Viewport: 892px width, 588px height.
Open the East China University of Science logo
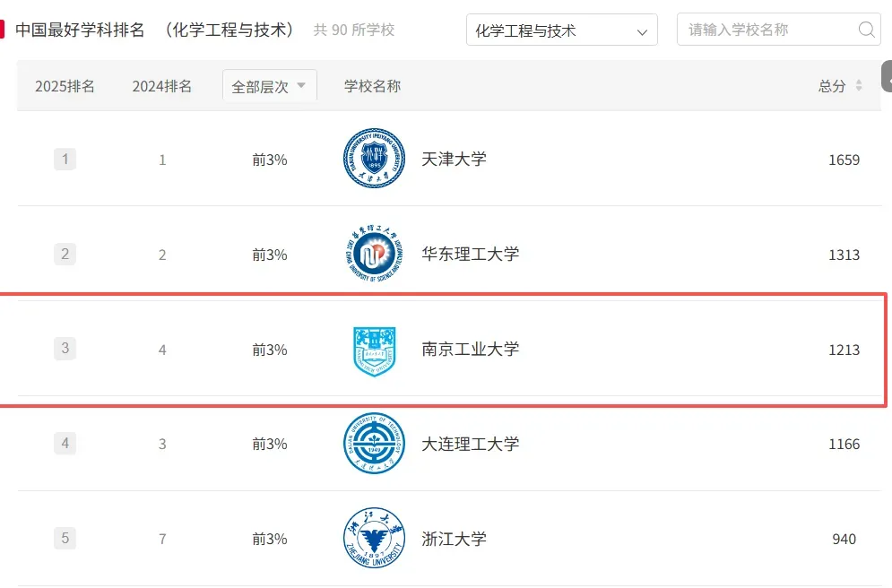pos(375,253)
